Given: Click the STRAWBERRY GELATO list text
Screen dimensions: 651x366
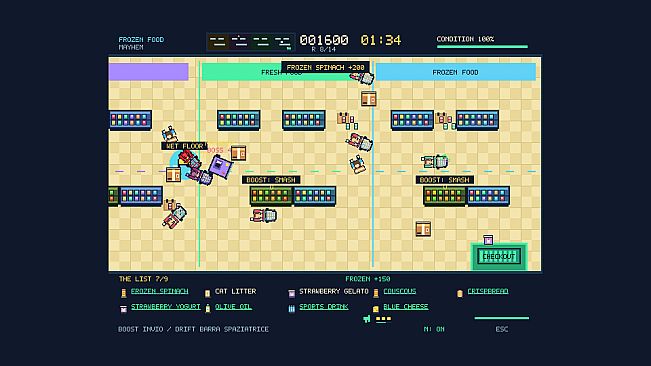Looking at the screenshot, I should 334,291.
